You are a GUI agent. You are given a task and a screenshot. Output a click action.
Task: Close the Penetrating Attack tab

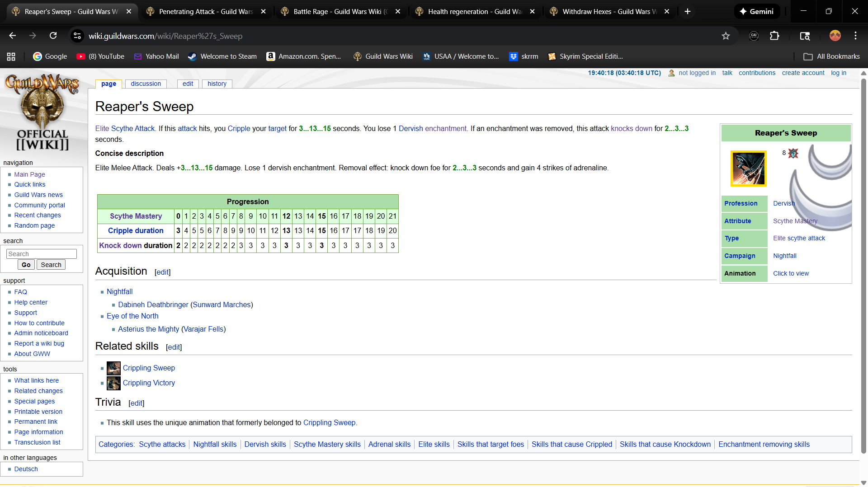[x=264, y=11]
